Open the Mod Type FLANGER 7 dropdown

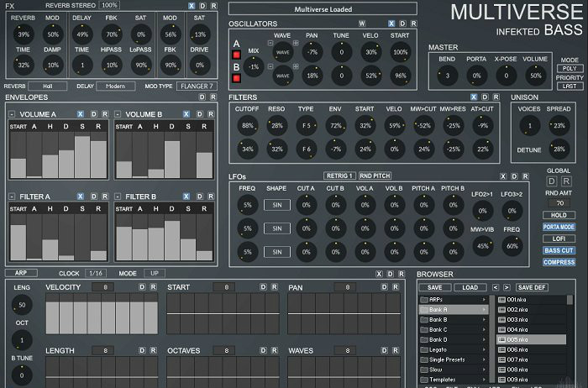pos(197,87)
